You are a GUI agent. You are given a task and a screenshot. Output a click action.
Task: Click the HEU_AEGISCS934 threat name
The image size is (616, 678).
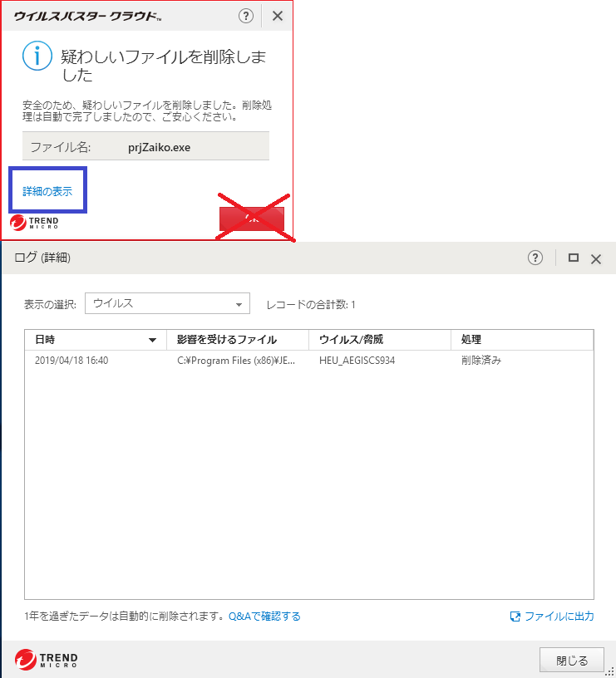(357, 361)
